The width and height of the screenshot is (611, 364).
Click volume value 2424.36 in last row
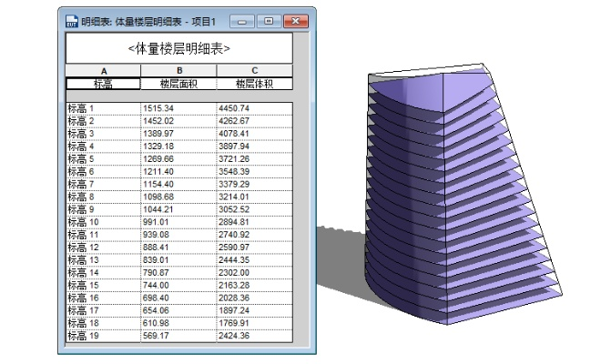click(254, 335)
